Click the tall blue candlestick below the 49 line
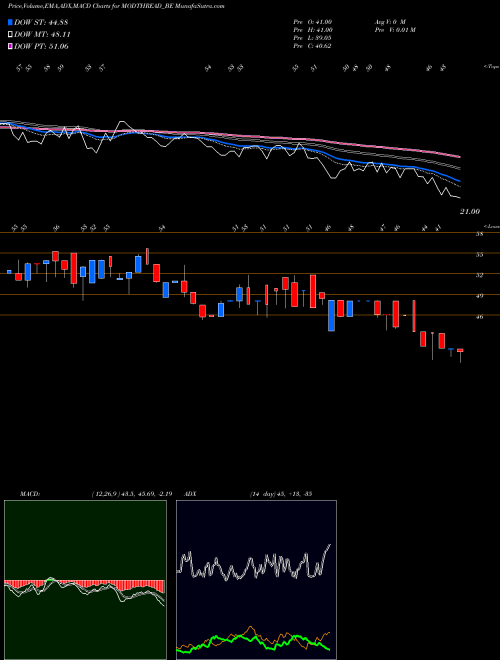 tap(332, 316)
